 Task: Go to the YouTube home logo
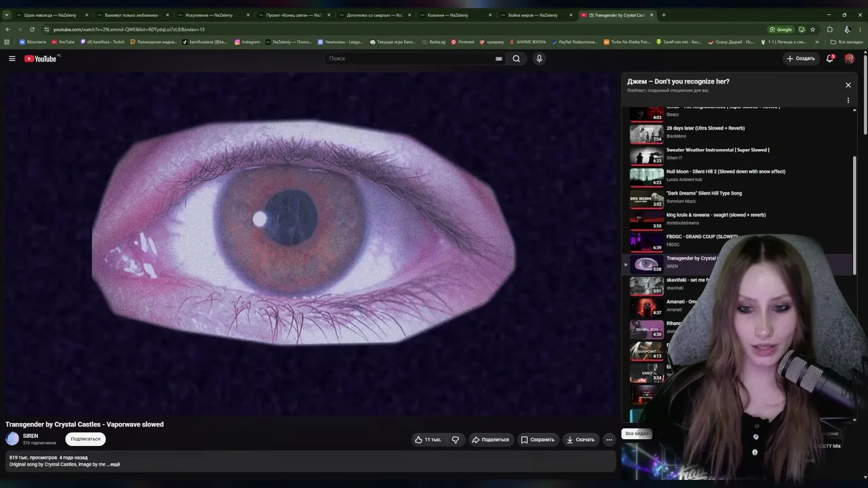[41, 59]
